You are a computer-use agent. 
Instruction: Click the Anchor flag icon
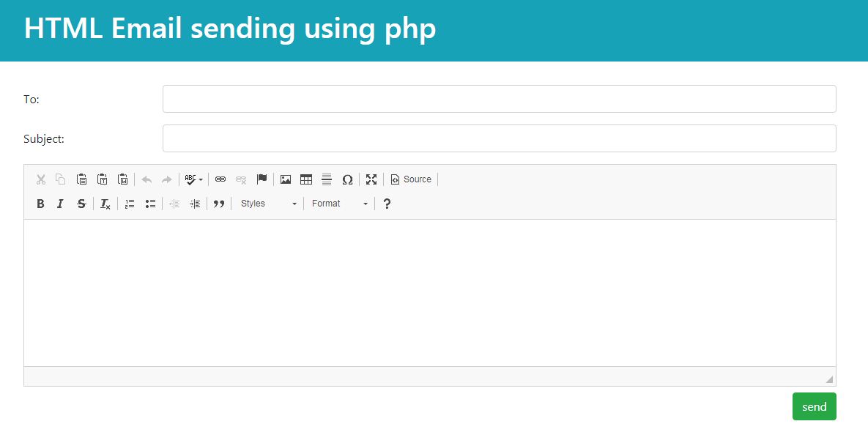(261, 179)
